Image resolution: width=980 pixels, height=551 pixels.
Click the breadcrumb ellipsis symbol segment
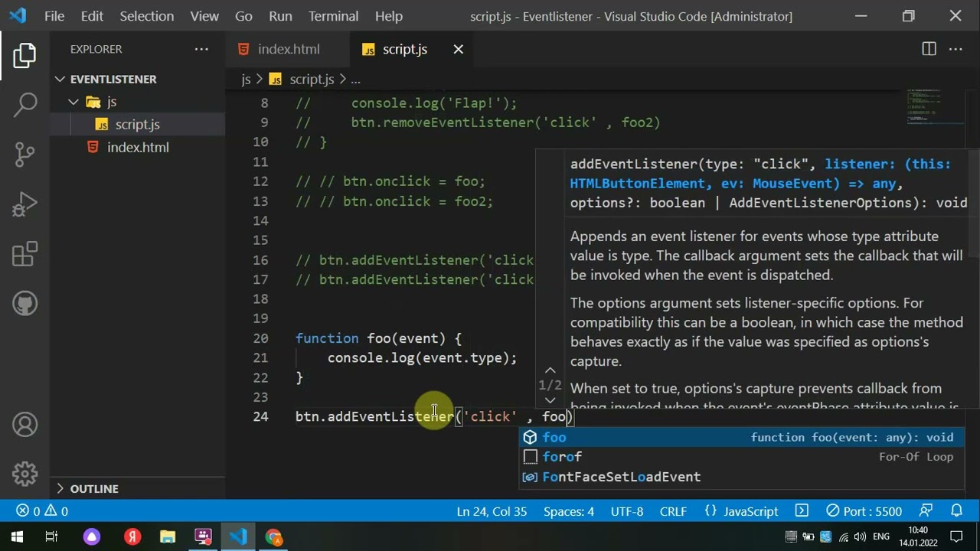[x=355, y=79]
